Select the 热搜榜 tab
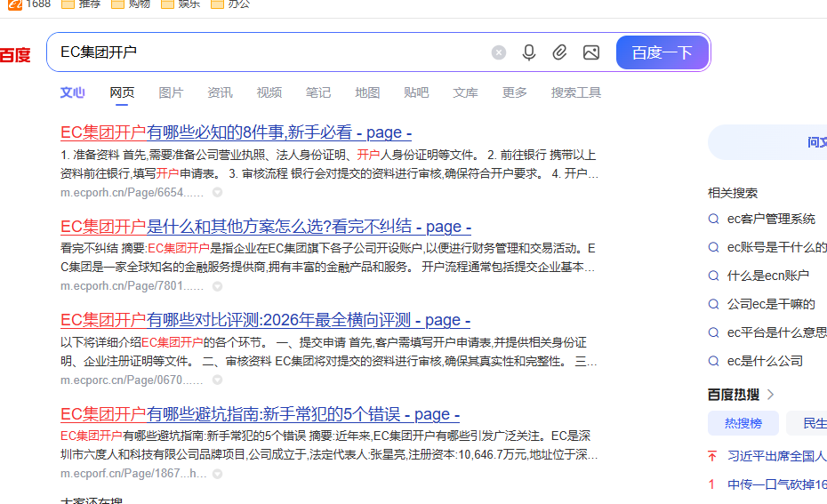The height and width of the screenshot is (504, 827). [x=743, y=423]
